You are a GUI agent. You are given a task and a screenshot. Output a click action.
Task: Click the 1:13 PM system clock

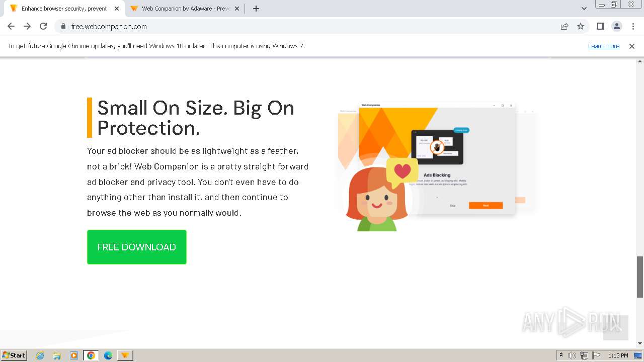click(618, 355)
